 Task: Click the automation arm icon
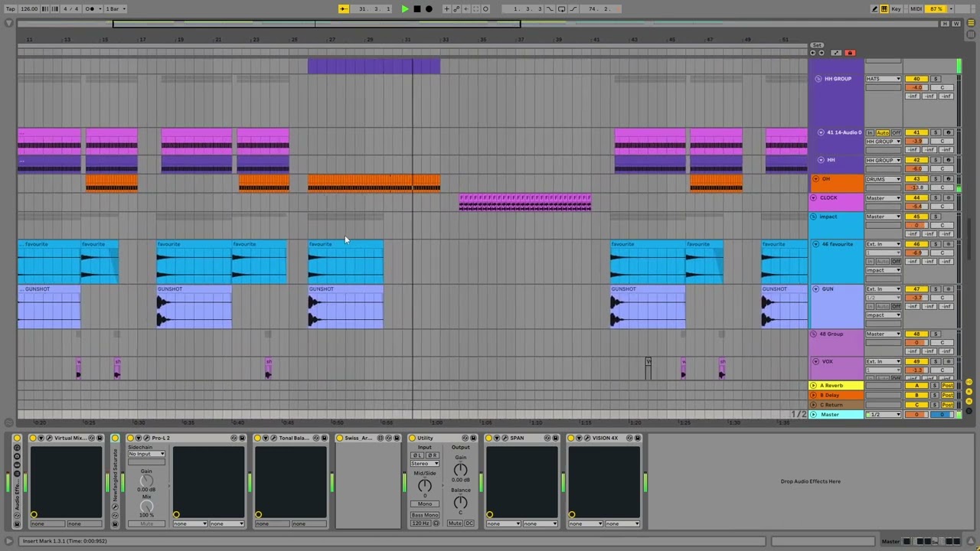456,8
